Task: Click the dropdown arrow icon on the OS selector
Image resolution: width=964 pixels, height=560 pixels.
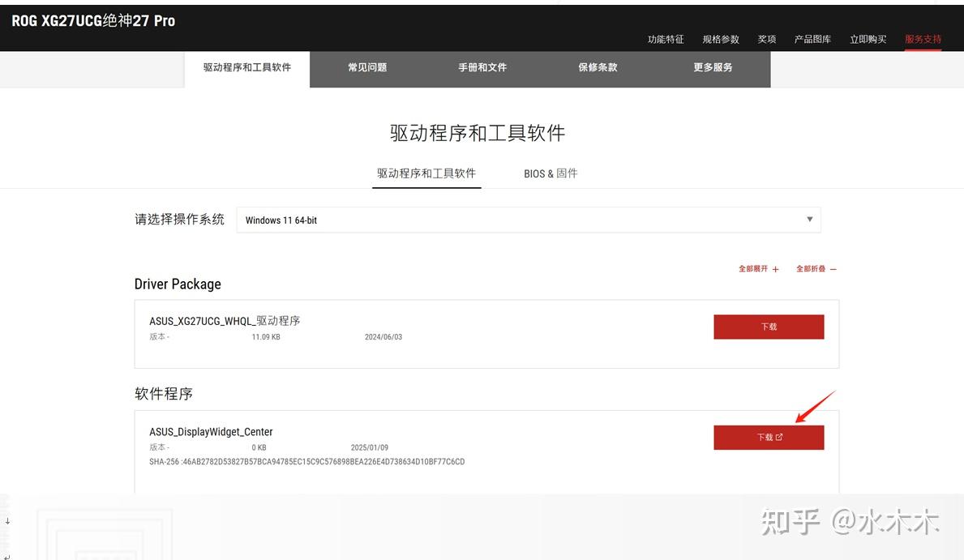Action: [810, 219]
